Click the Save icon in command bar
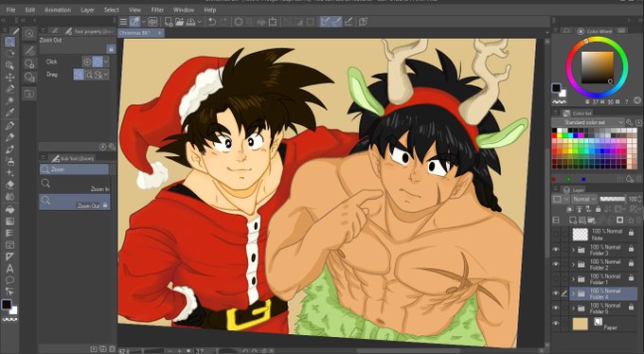Screen dimensions: 644x354 tap(190, 22)
